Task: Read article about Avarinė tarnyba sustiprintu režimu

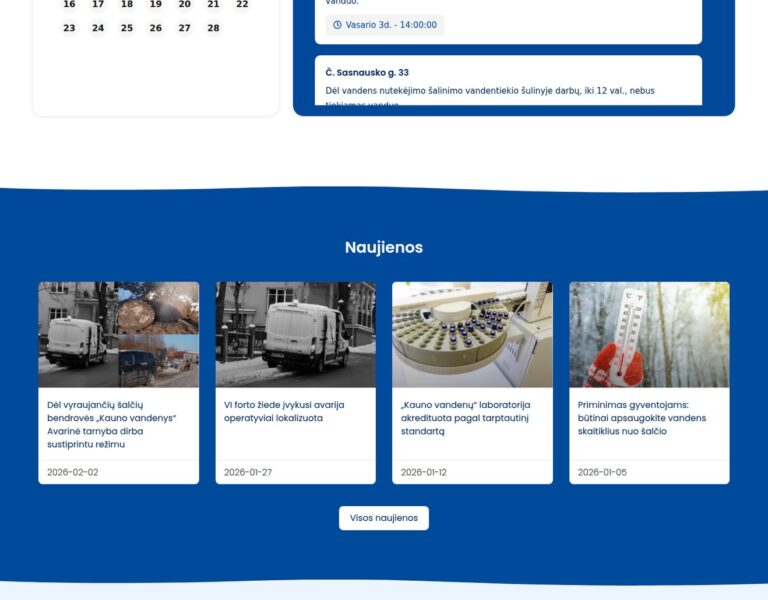Action: pyautogui.click(x=111, y=424)
